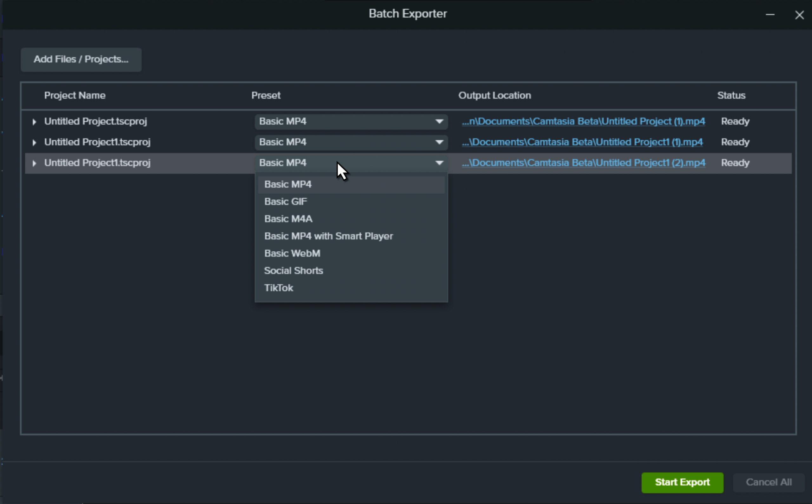812x504 pixels.
Task: Select the Untitled Project1.tscproj name in second row
Action: [x=97, y=142]
